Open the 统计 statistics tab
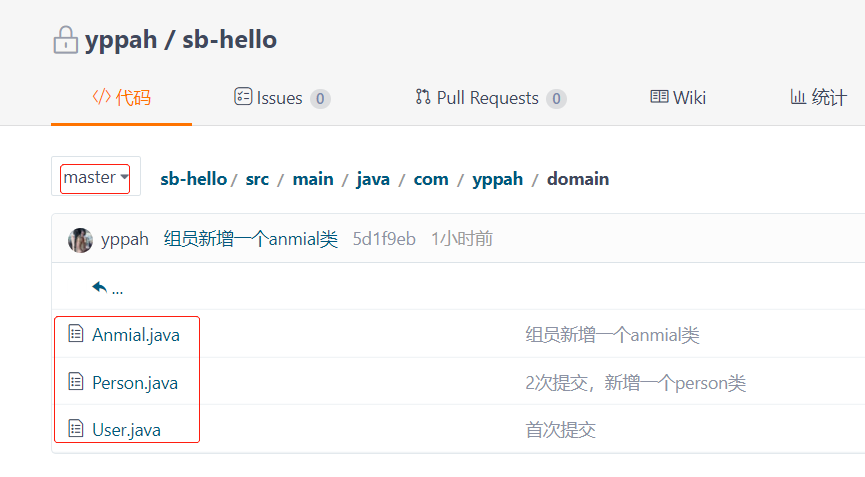The image size is (865, 477). click(x=818, y=97)
